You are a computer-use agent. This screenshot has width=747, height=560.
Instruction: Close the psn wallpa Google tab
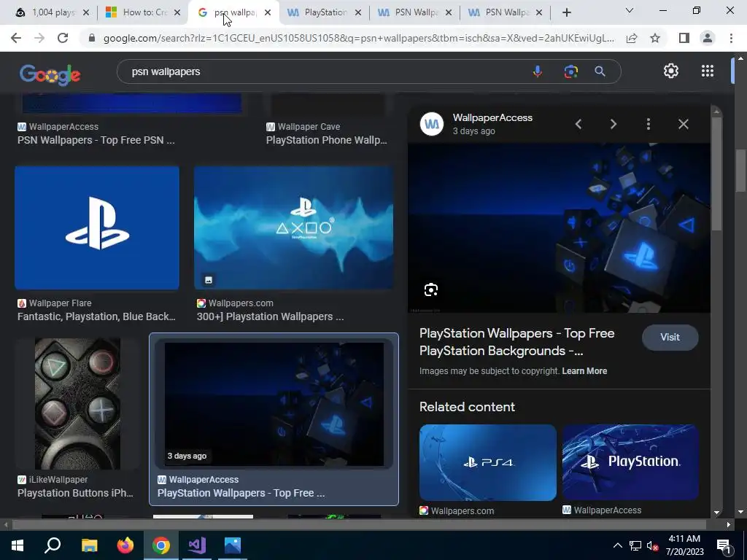(x=268, y=13)
